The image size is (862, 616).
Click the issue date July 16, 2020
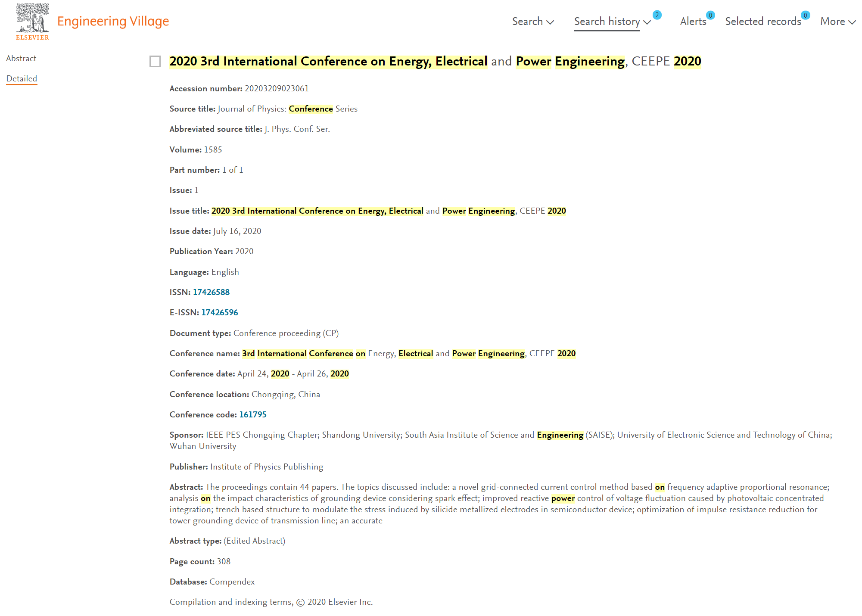click(237, 231)
